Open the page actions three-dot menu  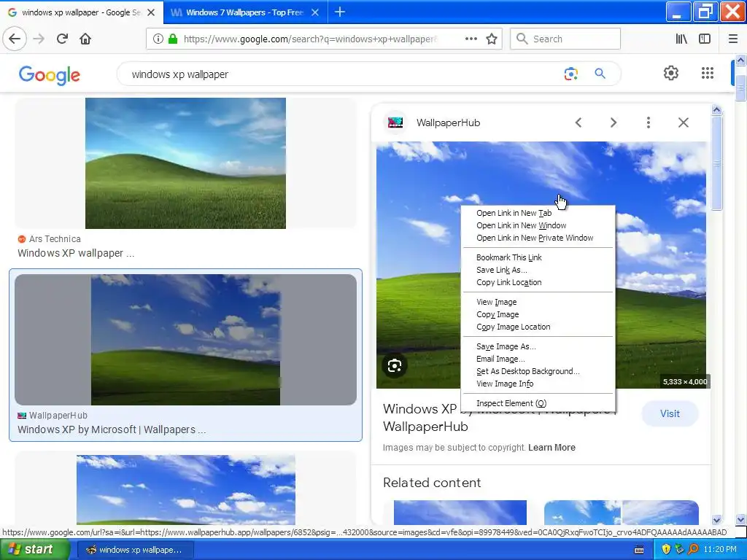[471, 39]
